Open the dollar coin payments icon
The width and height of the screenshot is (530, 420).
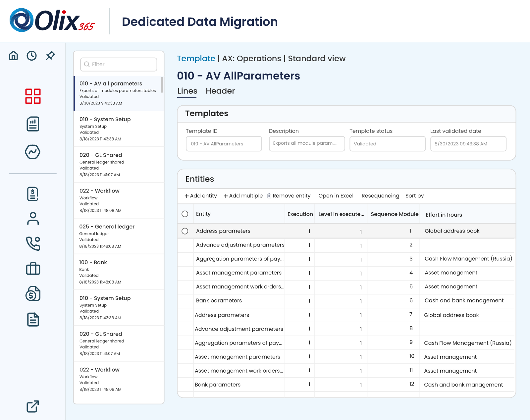33,294
